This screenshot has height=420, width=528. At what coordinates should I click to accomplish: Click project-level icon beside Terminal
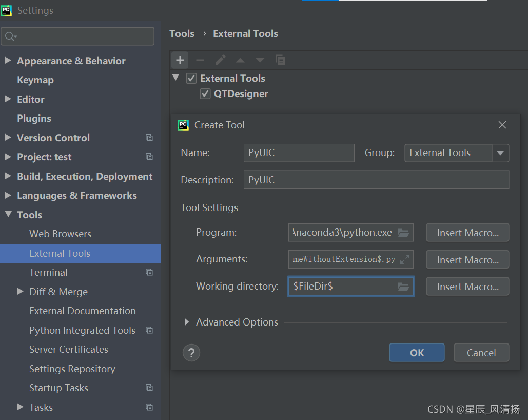coord(149,272)
